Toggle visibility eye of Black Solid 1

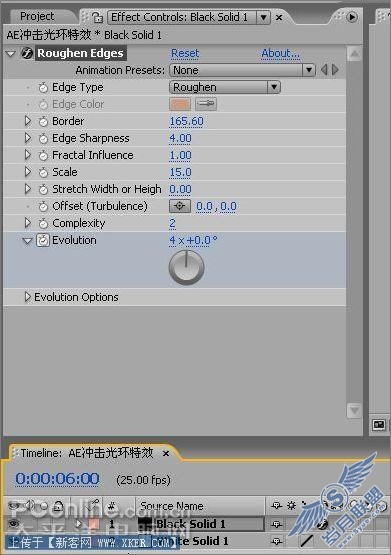[14, 523]
